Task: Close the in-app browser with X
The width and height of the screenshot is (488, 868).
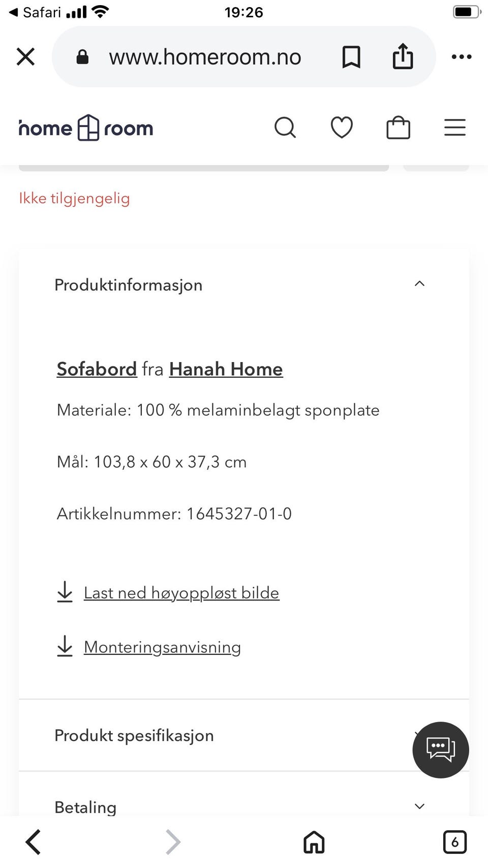Action: point(25,56)
